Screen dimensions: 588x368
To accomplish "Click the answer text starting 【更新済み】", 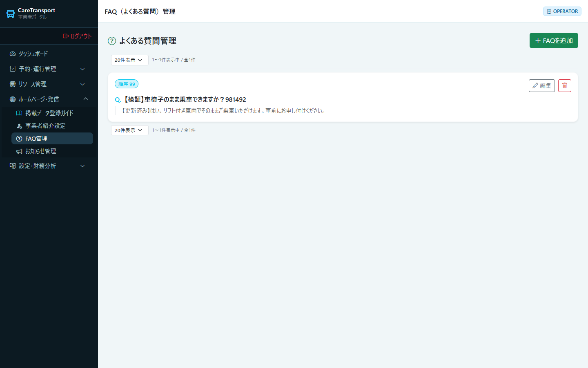I will (x=223, y=110).
